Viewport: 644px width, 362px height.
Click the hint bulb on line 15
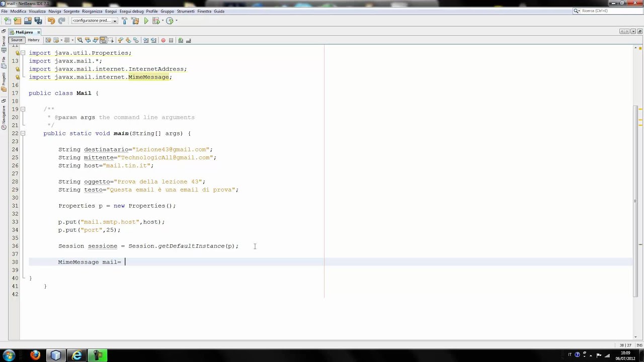pyautogui.click(x=17, y=77)
